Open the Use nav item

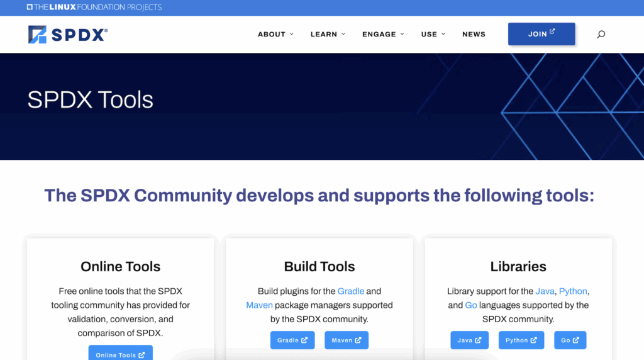point(429,34)
